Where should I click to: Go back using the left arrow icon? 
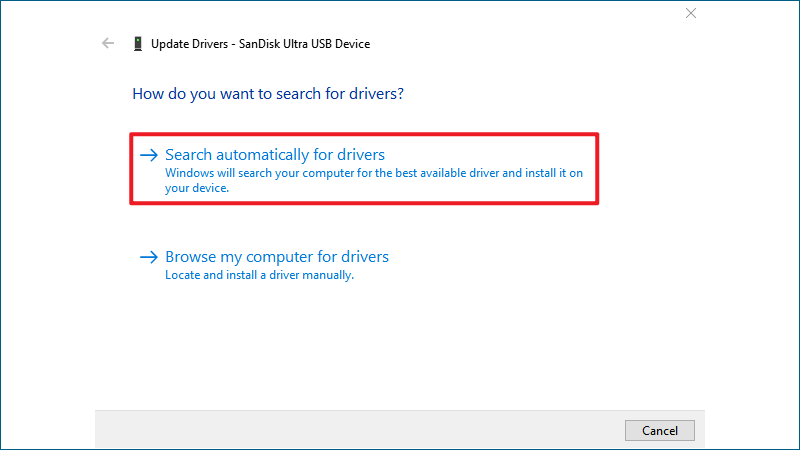pyautogui.click(x=108, y=43)
